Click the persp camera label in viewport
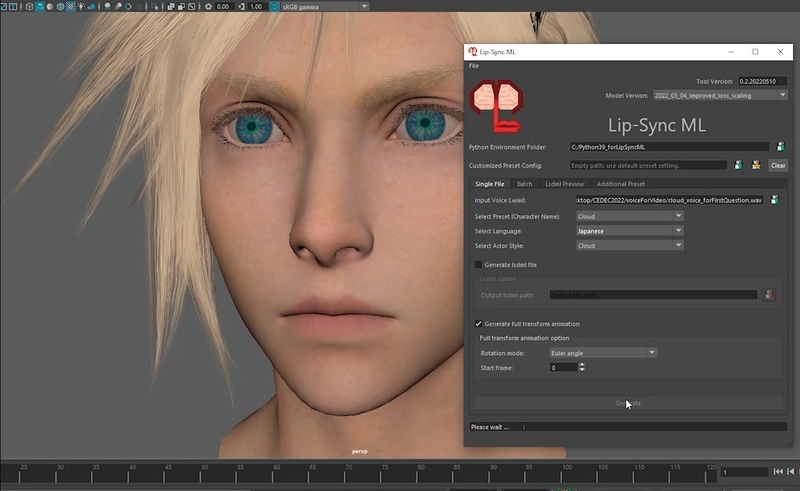 (359, 451)
